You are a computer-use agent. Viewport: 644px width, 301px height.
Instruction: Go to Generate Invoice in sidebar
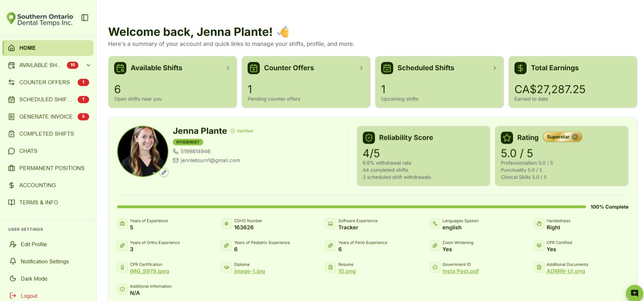(x=48, y=117)
